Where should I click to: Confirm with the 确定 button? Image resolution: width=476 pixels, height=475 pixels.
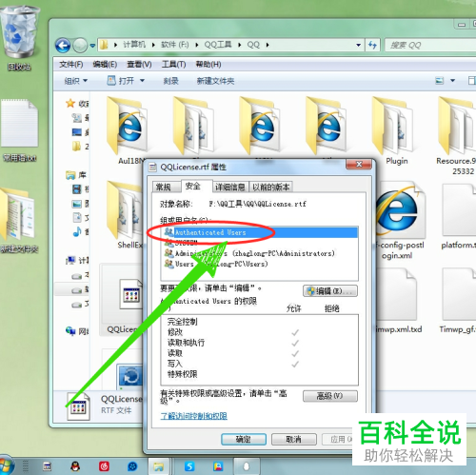click(x=244, y=439)
